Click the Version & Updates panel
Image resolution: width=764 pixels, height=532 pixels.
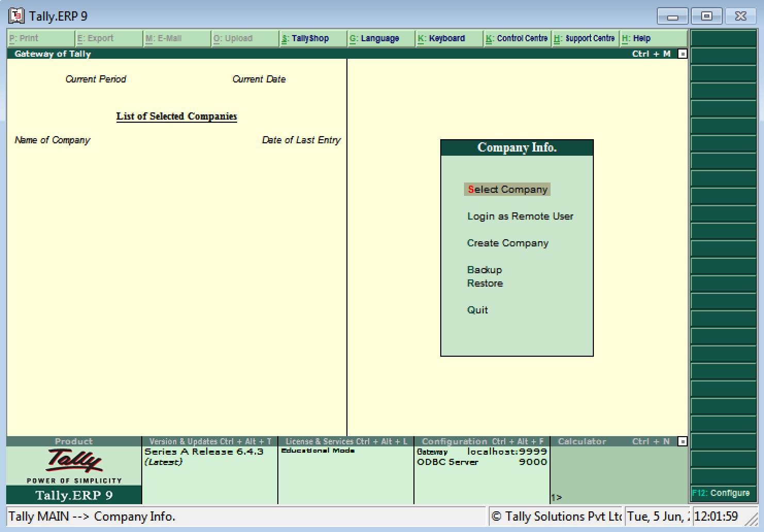point(209,456)
